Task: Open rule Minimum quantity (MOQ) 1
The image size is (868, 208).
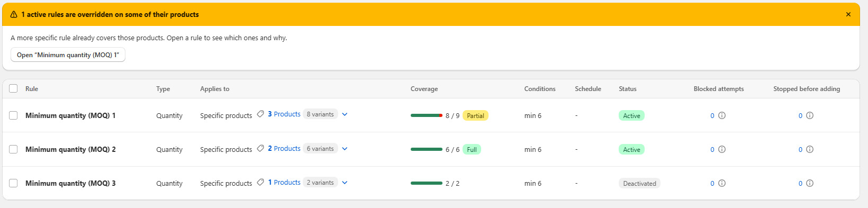Action: click(x=70, y=115)
